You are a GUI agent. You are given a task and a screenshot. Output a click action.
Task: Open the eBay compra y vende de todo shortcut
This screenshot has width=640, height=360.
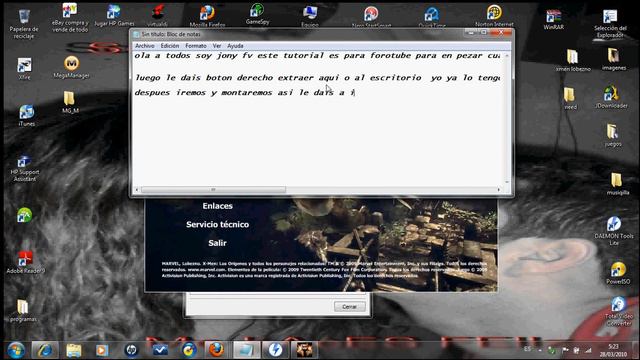tap(70, 18)
